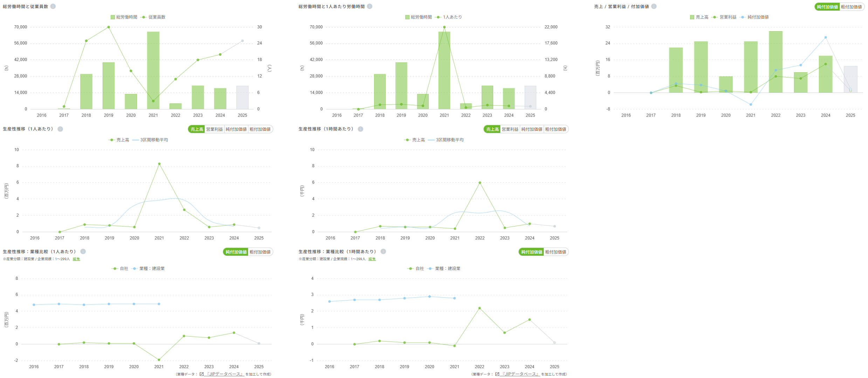Click info icon beside 売上 / 営業利益 / 付加価値 title
The width and height of the screenshot is (868, 378).
click(654, 6)
